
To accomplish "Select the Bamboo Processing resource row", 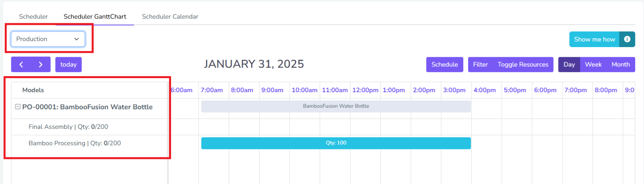I will pos(74,143).
